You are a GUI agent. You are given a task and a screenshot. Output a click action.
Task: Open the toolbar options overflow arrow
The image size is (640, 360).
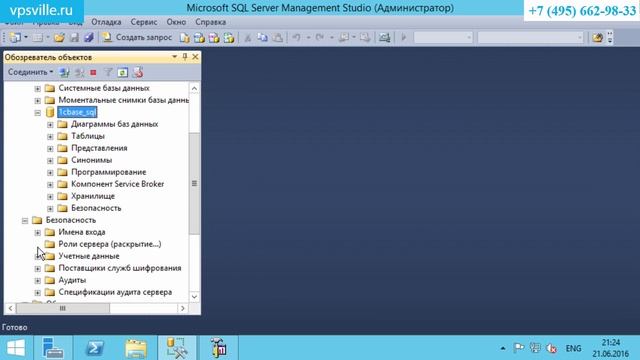[610, 38]
